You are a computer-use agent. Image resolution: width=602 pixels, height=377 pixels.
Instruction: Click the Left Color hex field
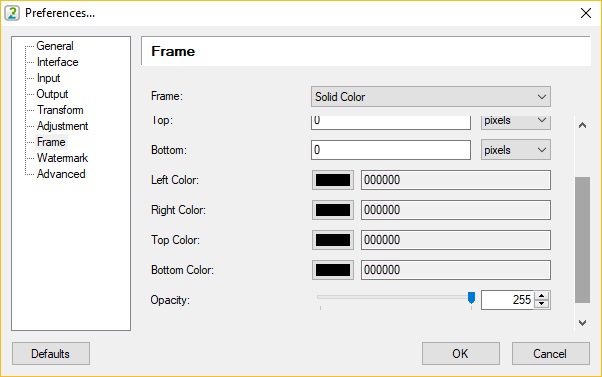click(456, 180)
